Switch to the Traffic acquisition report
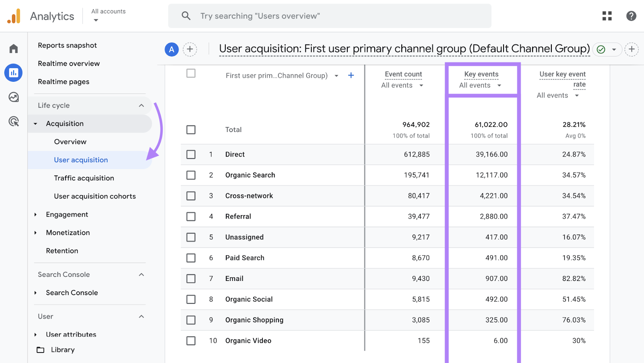 (x=84, y=178)
